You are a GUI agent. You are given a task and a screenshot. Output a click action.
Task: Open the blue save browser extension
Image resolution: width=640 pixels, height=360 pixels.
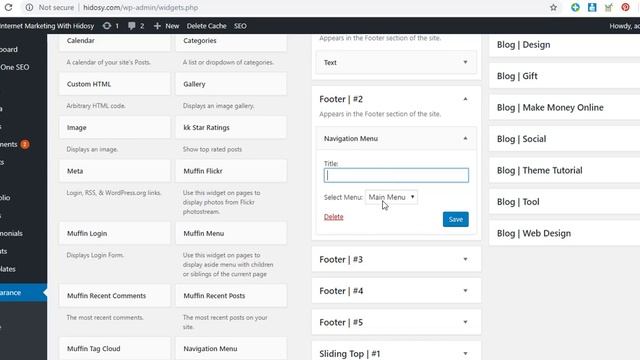592,7
